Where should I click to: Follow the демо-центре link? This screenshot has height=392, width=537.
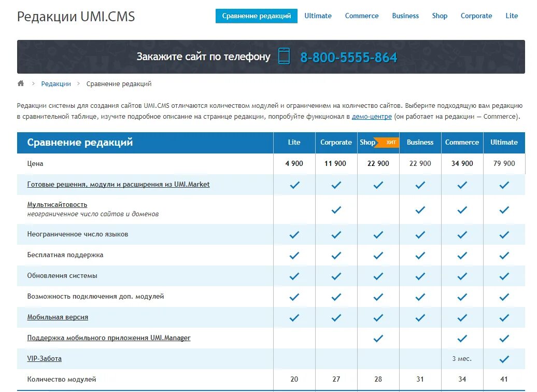[x=372, y=117]
